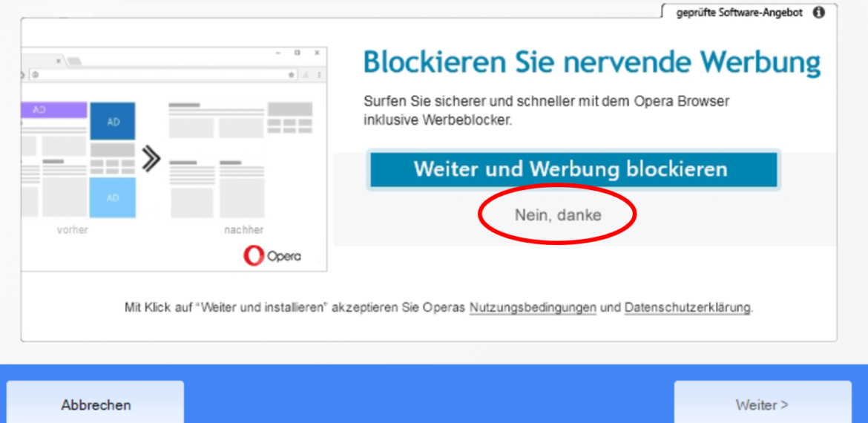Click the illustrated browser window's maximize square
868x423 pixels.
[297, 53]
